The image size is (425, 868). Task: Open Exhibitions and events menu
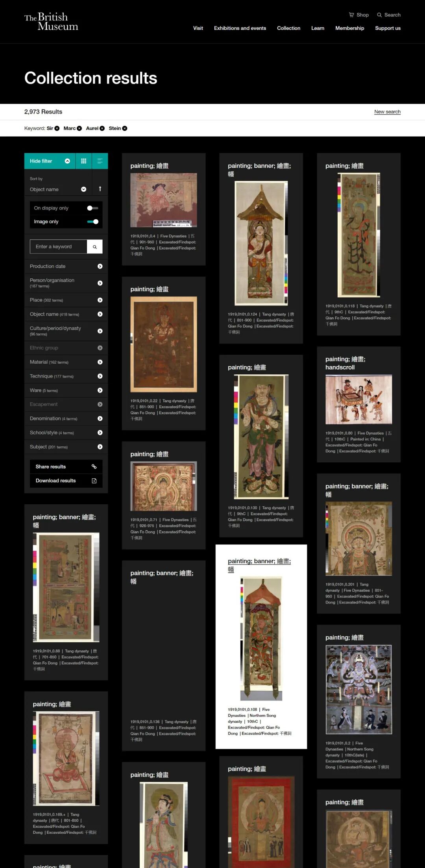tap(240, 28)
